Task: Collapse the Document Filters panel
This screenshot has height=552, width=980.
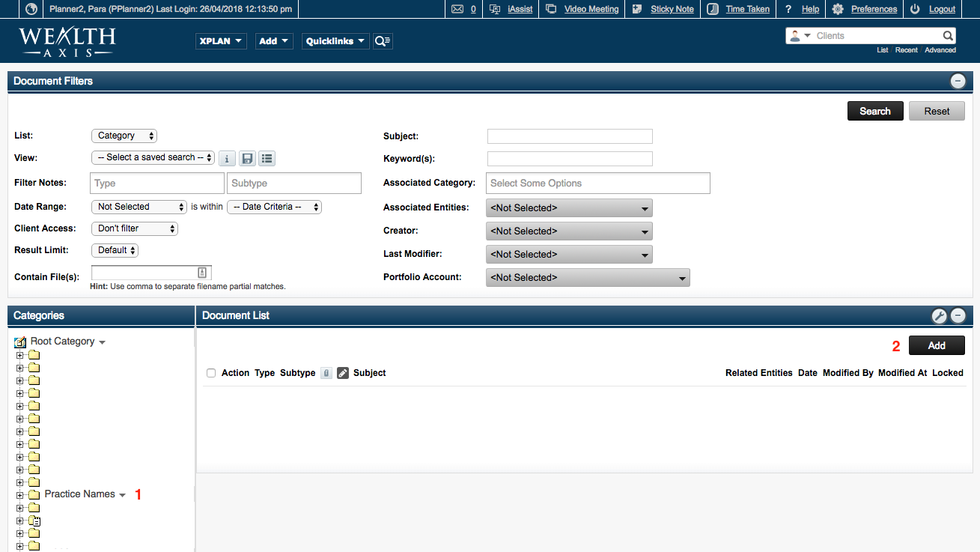Action: pos(958,81)
